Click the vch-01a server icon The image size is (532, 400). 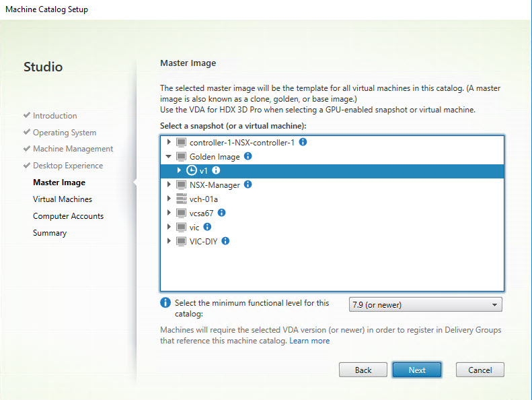click(x=180, y=199)
